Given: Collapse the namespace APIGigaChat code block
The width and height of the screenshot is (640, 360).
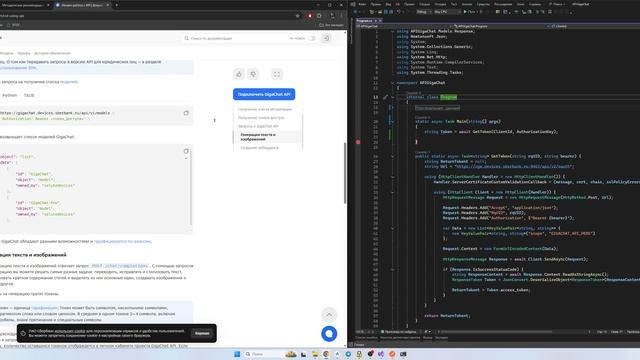Looking at the screenshot, I should click(x=392, y=83).
